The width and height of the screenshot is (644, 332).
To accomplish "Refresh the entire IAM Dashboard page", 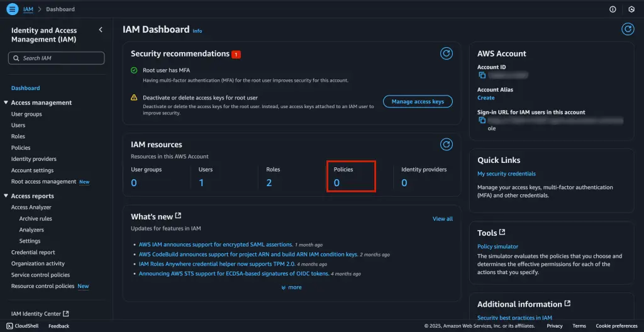I will pyautogui.click(x=627, y=29).
